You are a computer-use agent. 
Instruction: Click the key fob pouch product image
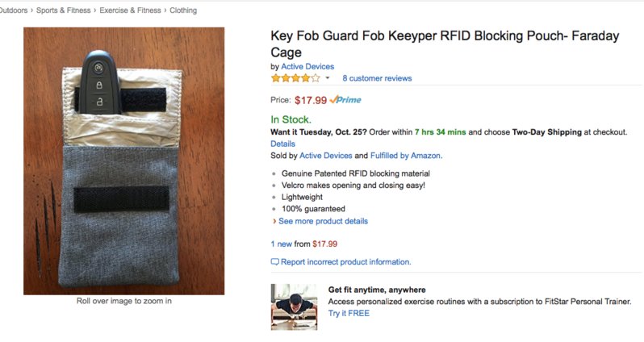[124, 161]
